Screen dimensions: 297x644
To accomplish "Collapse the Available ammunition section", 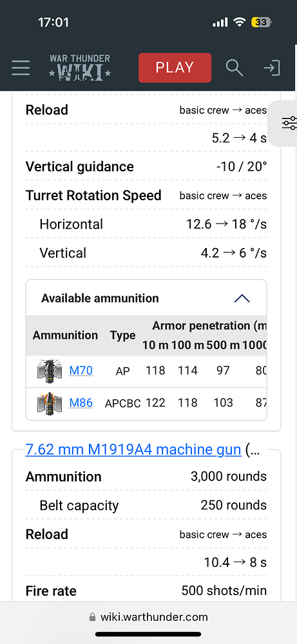I will pos(242,298).
